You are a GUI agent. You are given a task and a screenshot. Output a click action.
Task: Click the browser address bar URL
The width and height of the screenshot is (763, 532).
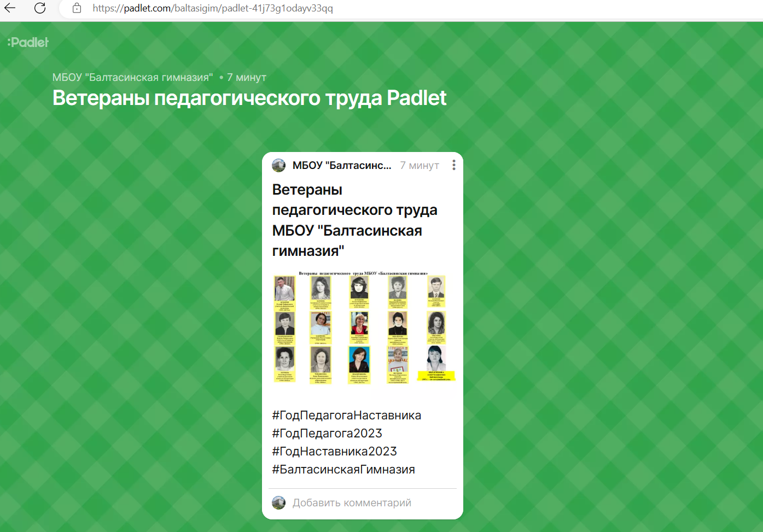(x=213, y=8)
